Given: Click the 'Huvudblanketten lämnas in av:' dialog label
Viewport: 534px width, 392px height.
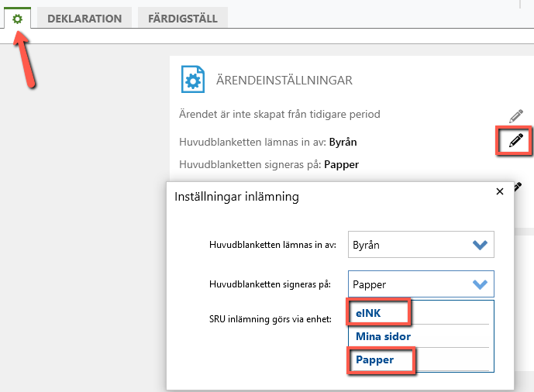Looking at the screenshot, I should click(x=273, y=245).
